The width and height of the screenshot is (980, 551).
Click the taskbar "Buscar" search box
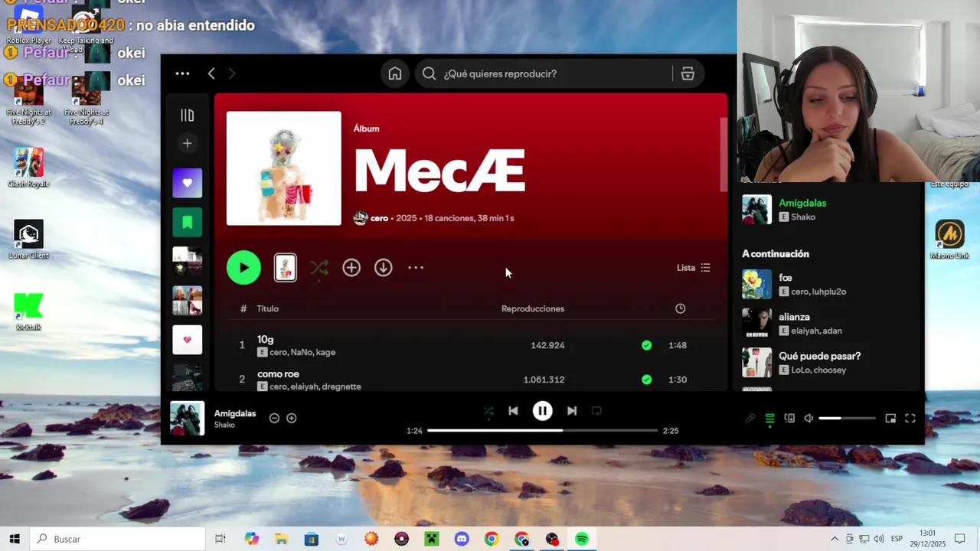tap(118, 539)
